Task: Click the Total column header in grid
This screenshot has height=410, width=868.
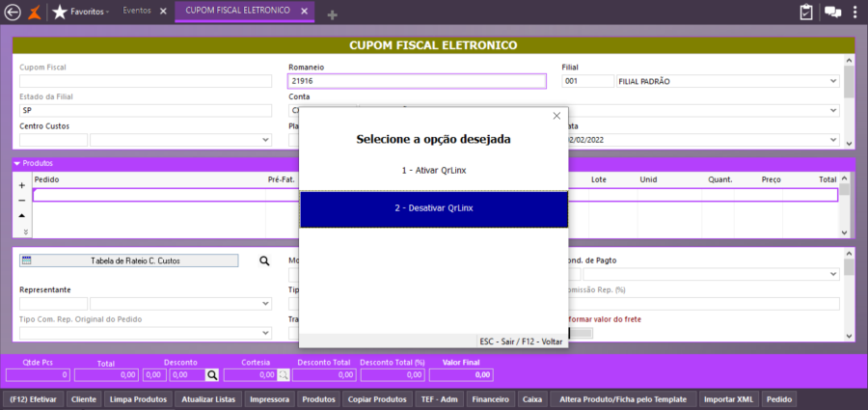Action: [827, 179]
